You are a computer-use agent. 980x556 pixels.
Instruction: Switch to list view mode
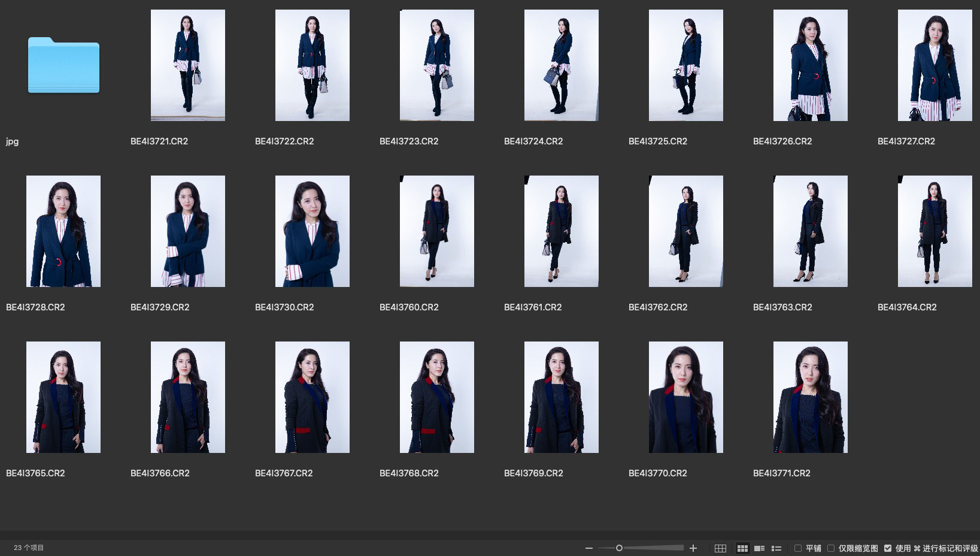click(x=776, y=548)
